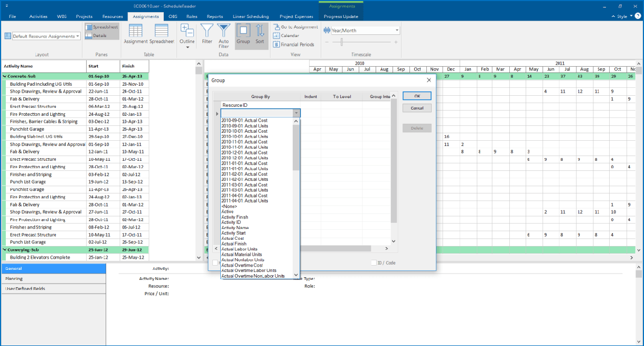This screenshot has height=346, width=644.
Task: Open the Default Resource Assignments layout dropdown
Action: coord(78,36)
